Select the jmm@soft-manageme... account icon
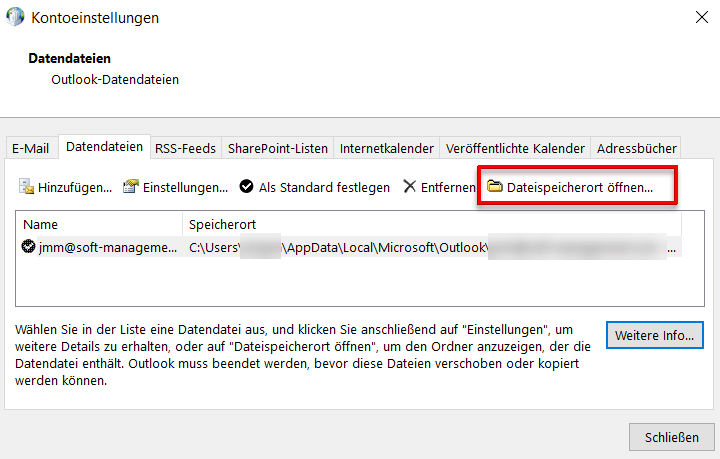Viewport: 720px width, 459px height. [28, 246]
